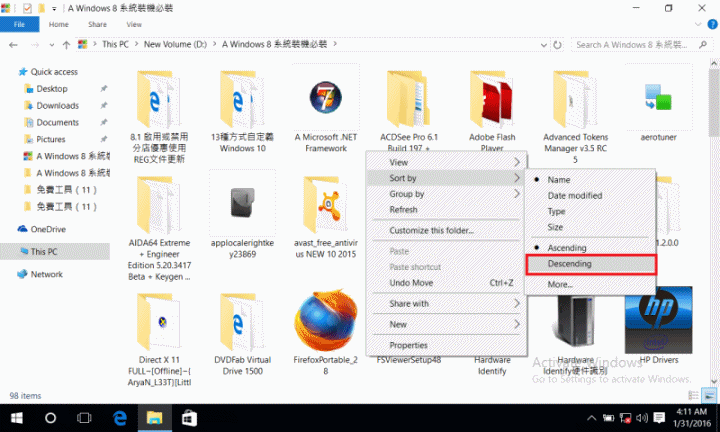Expand the New submenu
This screenshot has height=432, width=720.
446,324
